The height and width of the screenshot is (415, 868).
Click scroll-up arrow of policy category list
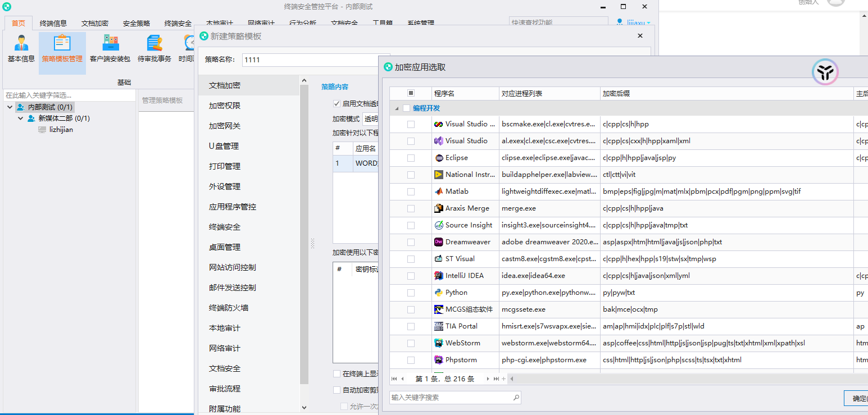coord(305,80)
